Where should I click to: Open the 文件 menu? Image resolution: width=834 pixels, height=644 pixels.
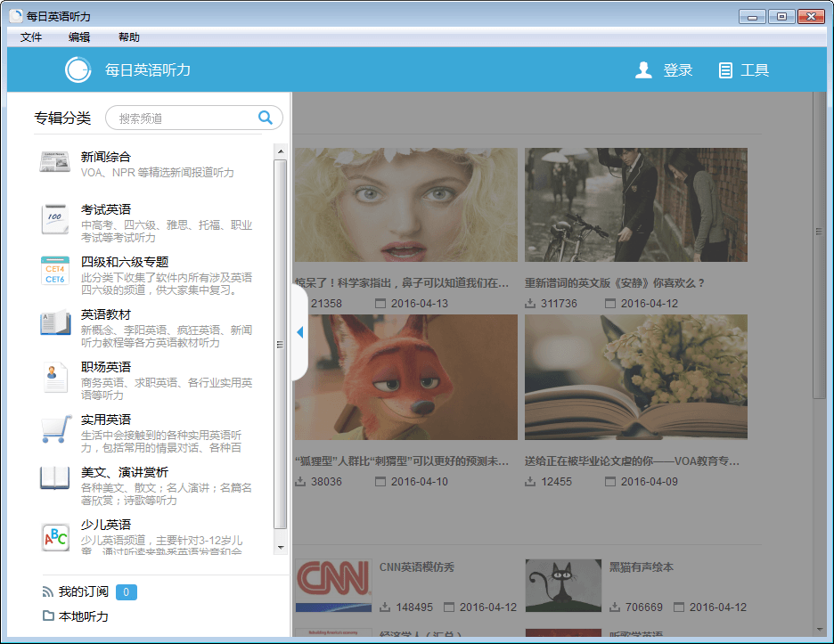tap(31, 37)
